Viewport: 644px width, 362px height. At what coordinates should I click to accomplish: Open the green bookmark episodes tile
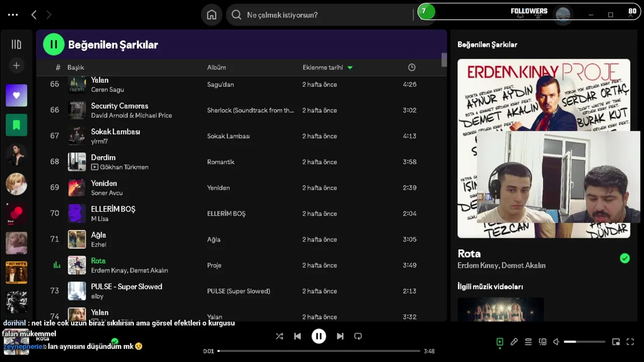[16, 125]
